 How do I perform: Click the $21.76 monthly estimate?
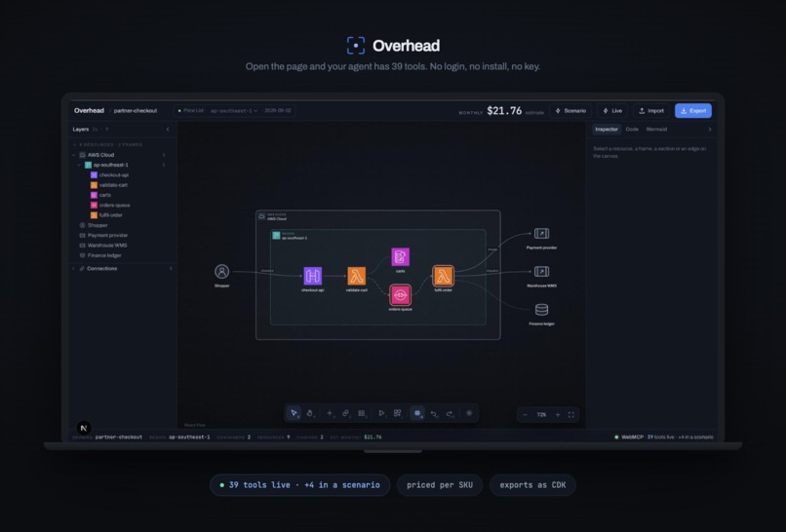504,111
